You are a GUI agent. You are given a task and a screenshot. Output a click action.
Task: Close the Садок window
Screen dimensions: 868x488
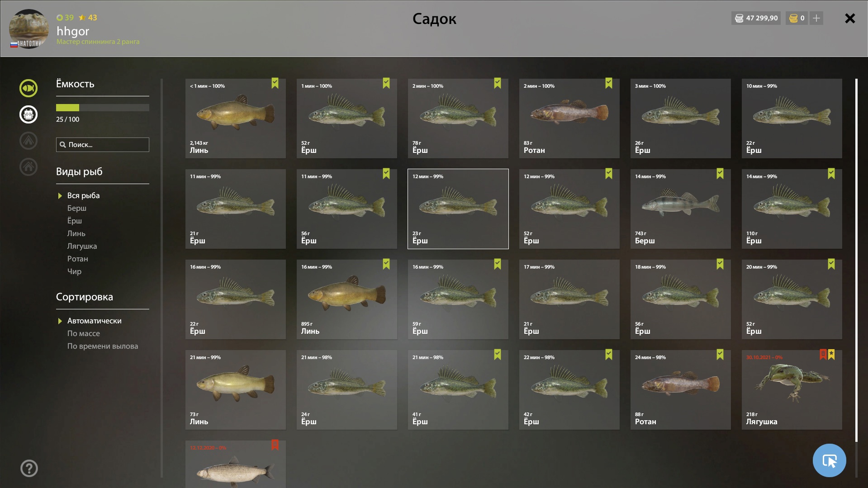(850, 18)
